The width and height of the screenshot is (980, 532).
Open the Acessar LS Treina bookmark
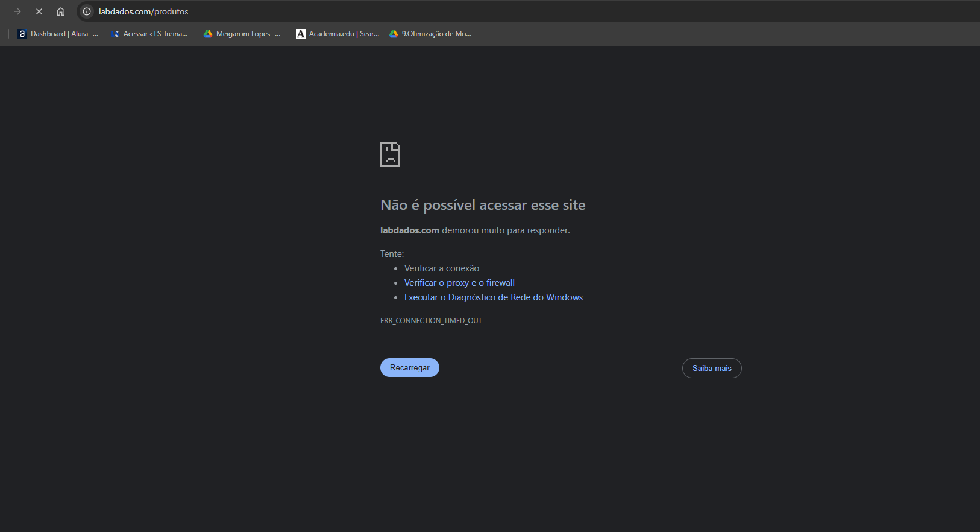[x=149, y=34]
